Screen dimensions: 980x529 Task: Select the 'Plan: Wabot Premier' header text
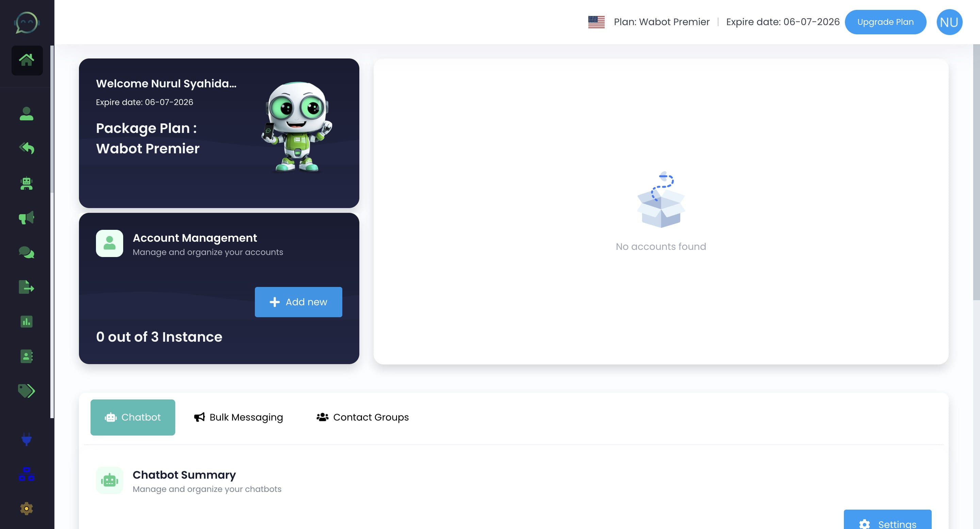pos(661,22)
